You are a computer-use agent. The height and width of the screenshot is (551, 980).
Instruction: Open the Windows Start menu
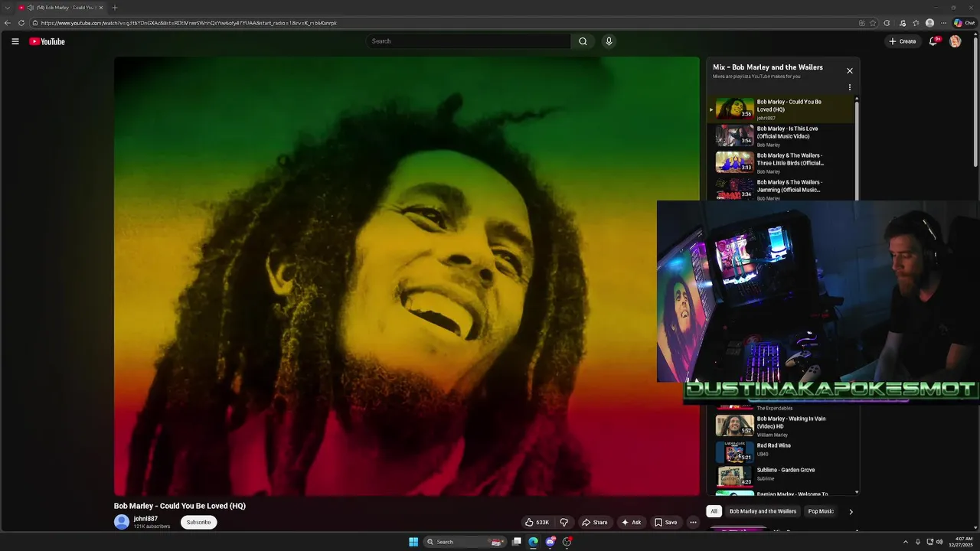point(413,542)
